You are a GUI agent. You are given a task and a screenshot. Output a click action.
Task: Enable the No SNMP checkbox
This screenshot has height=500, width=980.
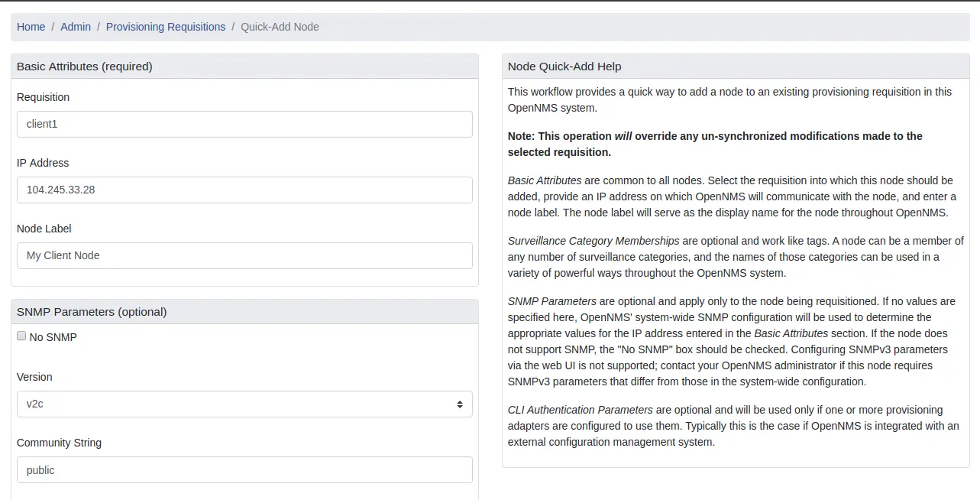(21, 336)
